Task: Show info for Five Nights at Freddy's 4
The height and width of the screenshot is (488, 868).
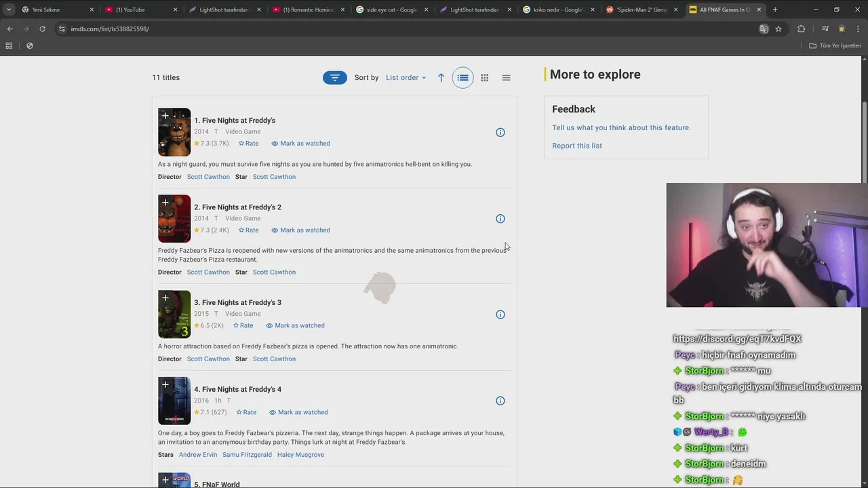Action: [x=500, y=401]
